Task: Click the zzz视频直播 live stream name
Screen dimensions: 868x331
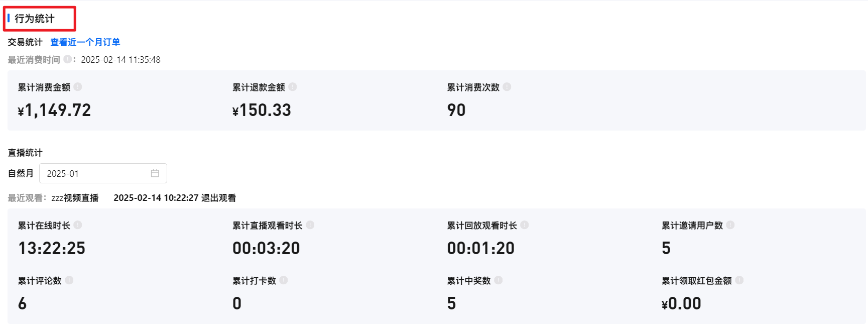Action: pos(75,198)
